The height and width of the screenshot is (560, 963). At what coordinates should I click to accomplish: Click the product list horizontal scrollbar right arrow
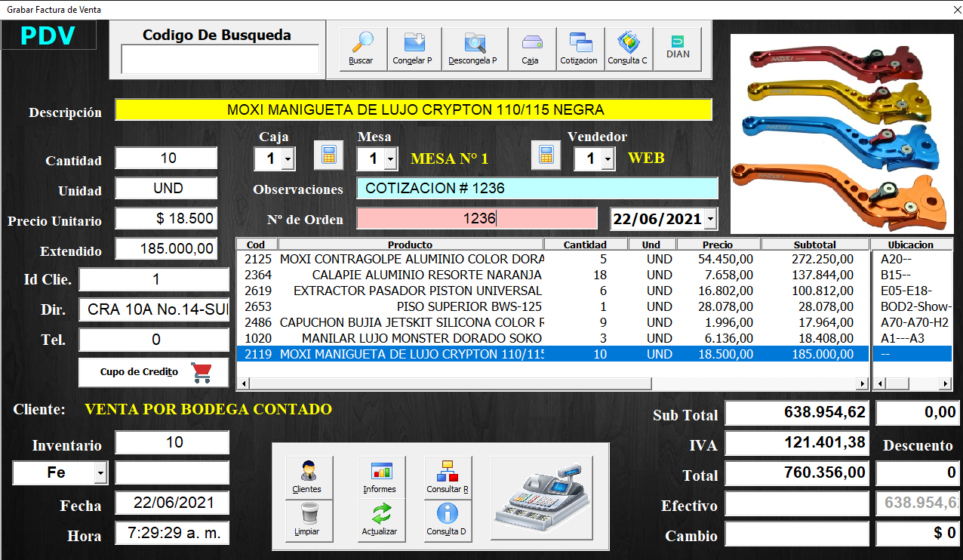pos(863,384)
